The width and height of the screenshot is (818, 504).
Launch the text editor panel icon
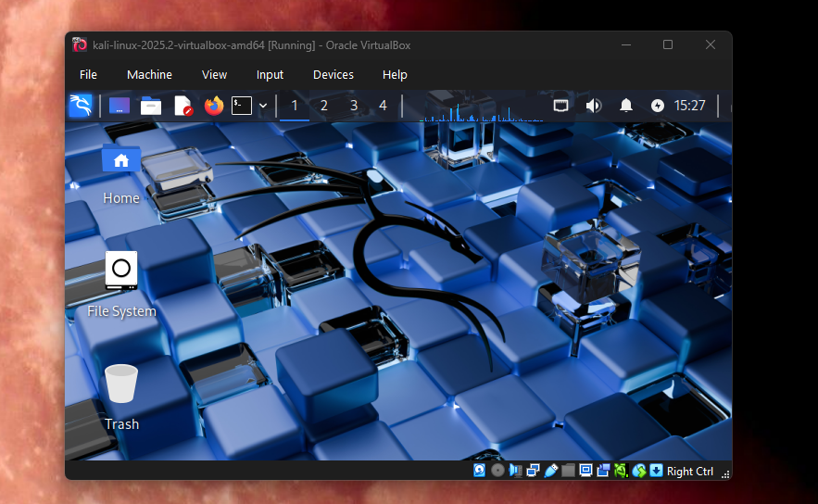click(183, 106)
